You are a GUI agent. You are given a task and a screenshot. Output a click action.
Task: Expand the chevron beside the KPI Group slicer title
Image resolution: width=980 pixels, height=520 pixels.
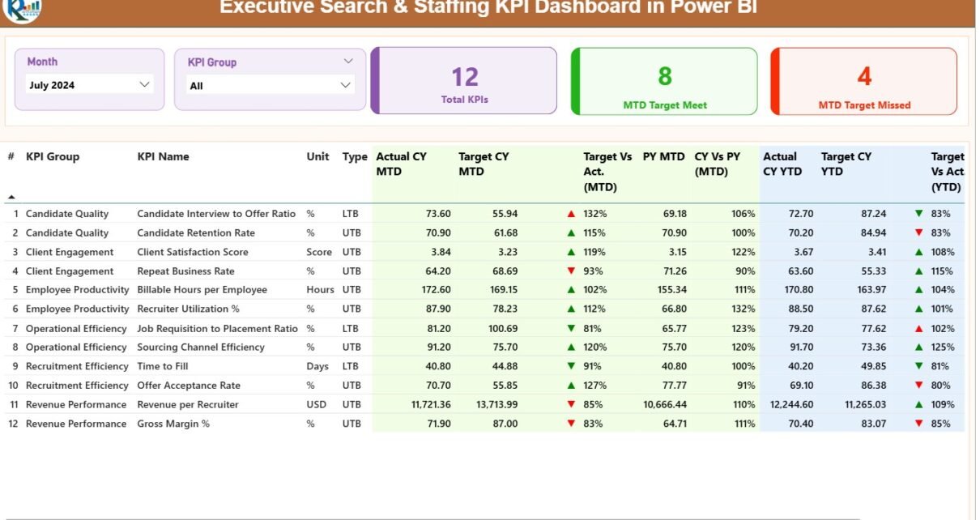tap(348, 62)
